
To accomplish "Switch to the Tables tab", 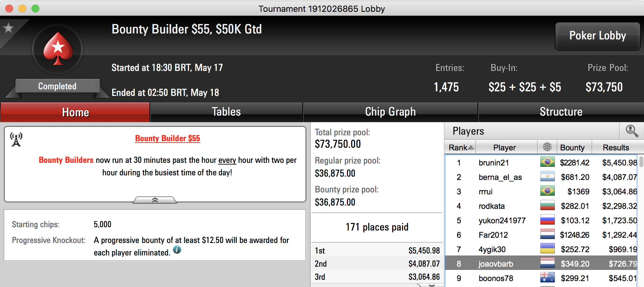I will [x=226, y=112].
